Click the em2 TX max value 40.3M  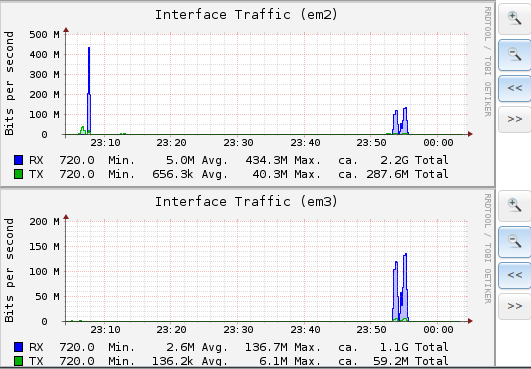(x=270, y=174)
